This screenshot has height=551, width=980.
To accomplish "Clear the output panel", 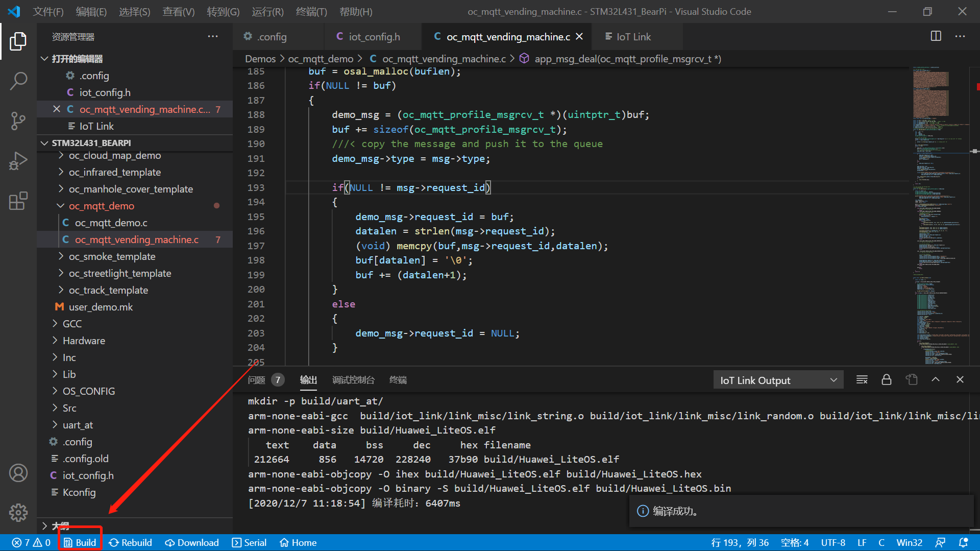I will 862,380.
